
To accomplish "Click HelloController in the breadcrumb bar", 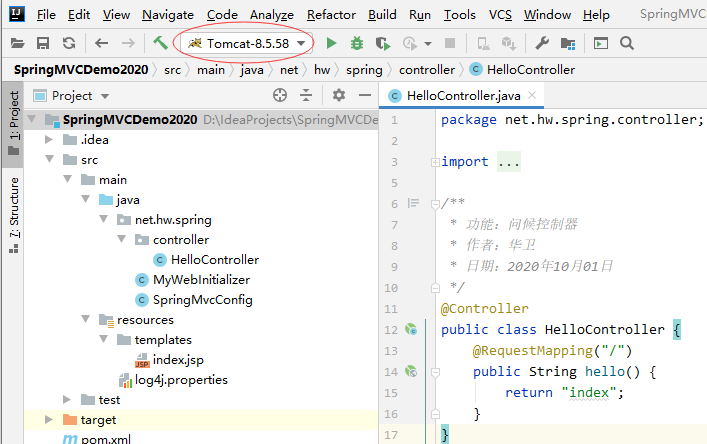I will point(522,70).
